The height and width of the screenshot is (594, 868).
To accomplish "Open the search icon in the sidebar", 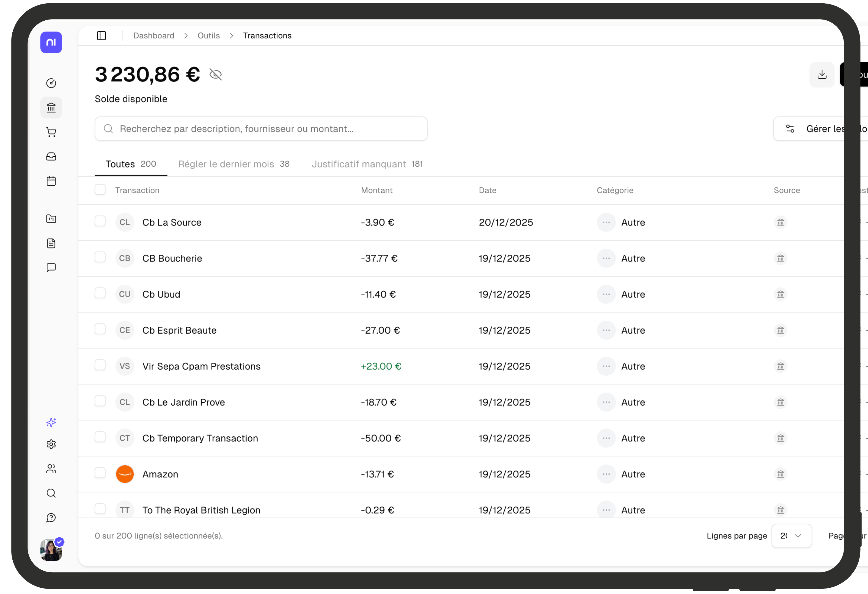I will (51, 493).
